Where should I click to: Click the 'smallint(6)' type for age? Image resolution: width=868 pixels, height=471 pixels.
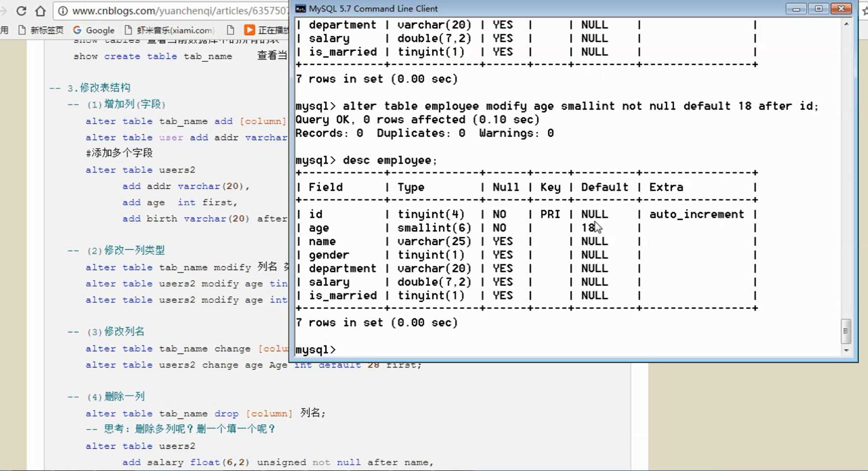(434, 228)
